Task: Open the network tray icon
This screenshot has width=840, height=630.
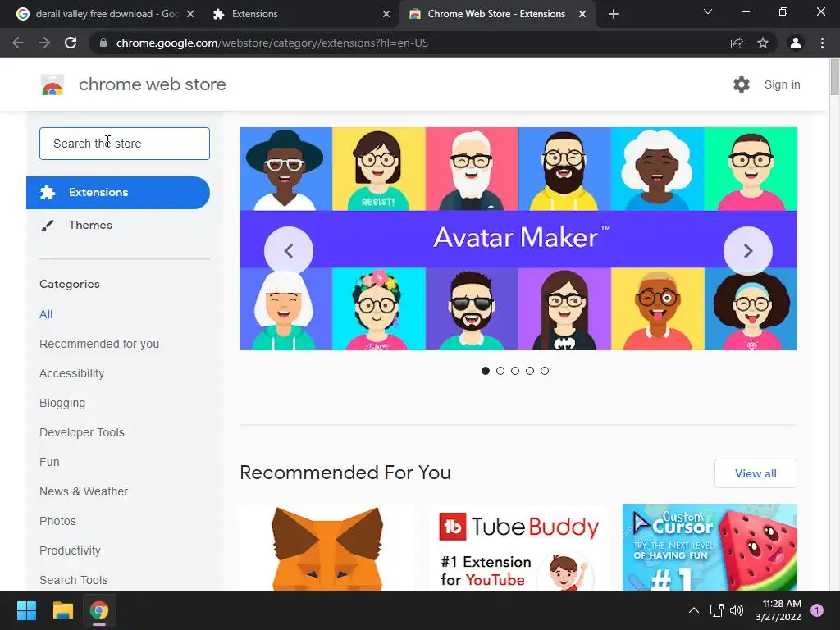Action: [x=716, y=610]
